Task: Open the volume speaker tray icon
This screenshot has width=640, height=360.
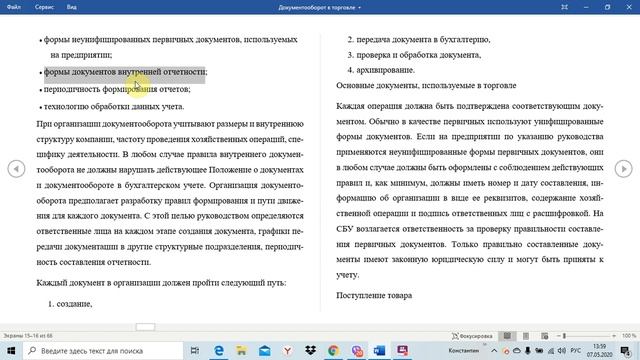Action: click(562, 351)
